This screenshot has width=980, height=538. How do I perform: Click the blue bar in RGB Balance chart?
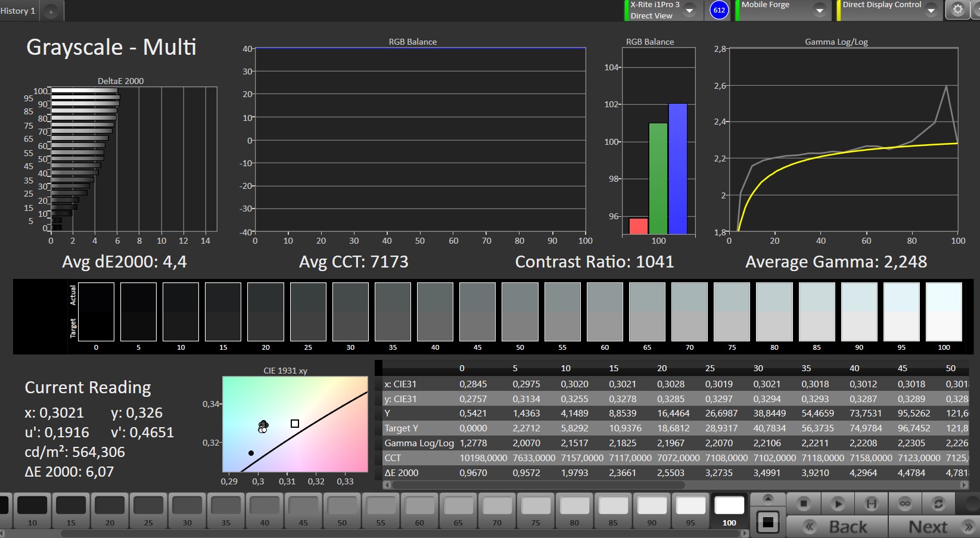(x=678, y=169)
